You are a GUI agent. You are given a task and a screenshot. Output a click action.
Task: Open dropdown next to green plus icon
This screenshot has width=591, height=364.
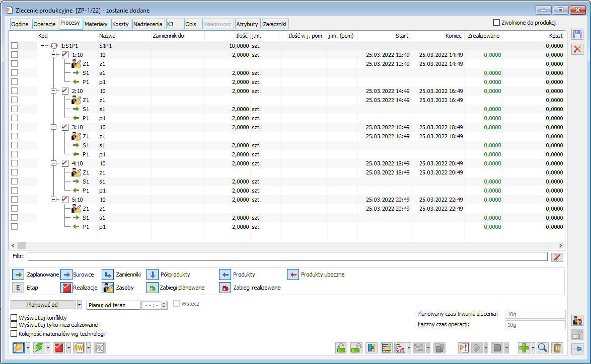coord(533,348)
